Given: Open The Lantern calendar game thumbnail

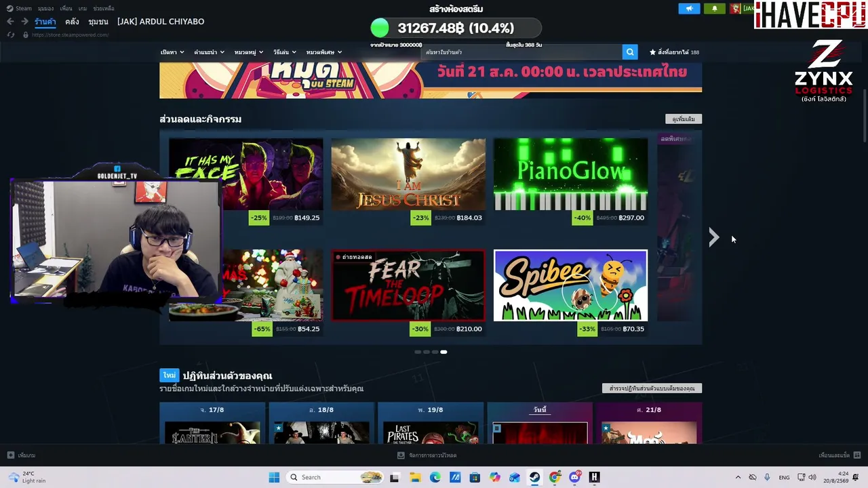Looking at the screenshot, I should coord(212,433).
